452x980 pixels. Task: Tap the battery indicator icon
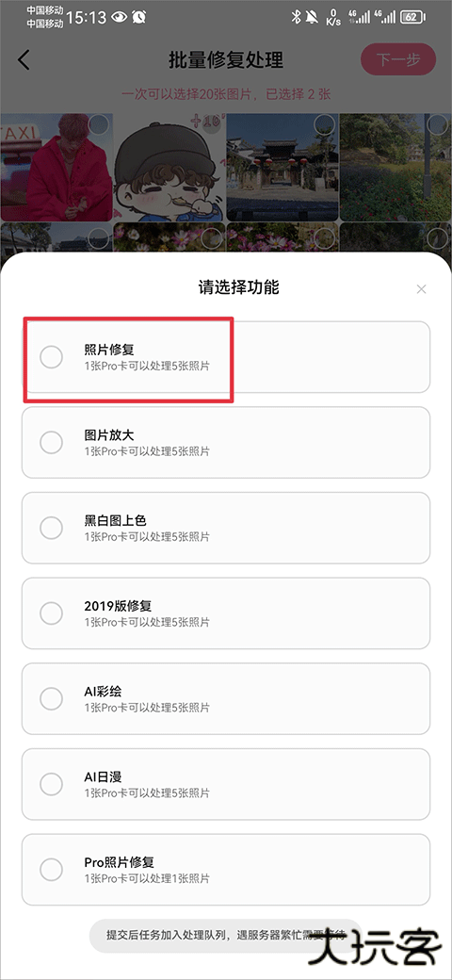(412, 18)
